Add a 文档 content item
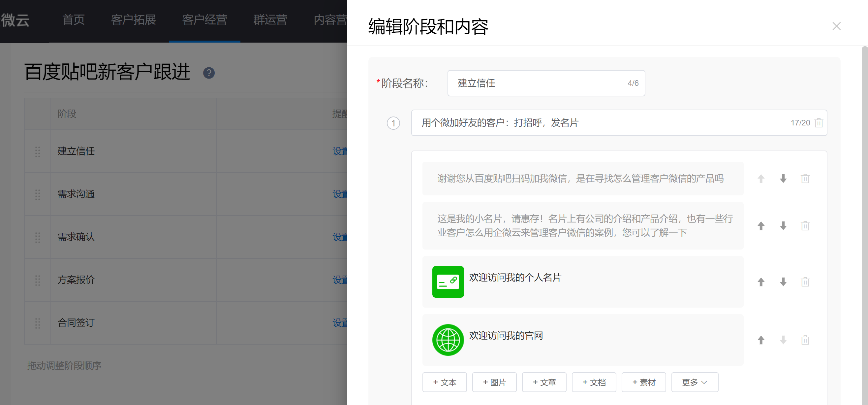Viewport: 868px width, 405px height. coord(594,383)
